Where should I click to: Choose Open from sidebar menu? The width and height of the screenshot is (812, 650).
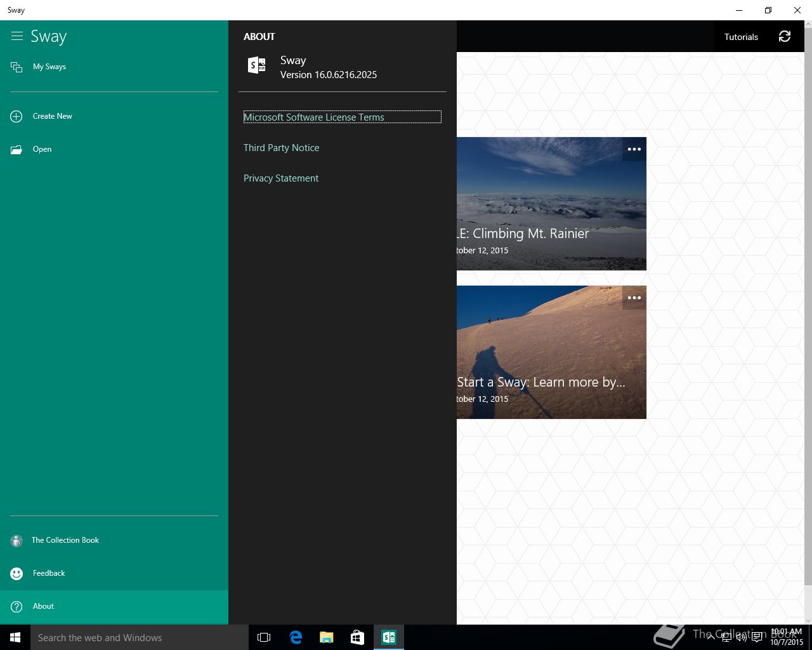[114, 149]
